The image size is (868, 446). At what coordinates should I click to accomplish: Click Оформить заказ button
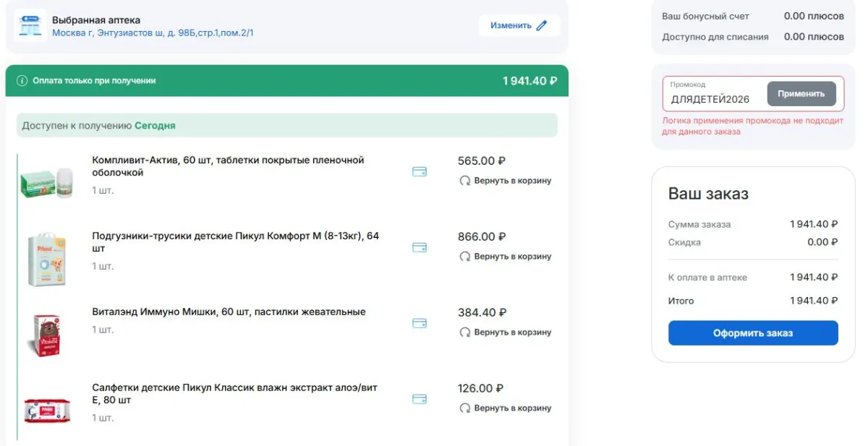pos(753,333)
